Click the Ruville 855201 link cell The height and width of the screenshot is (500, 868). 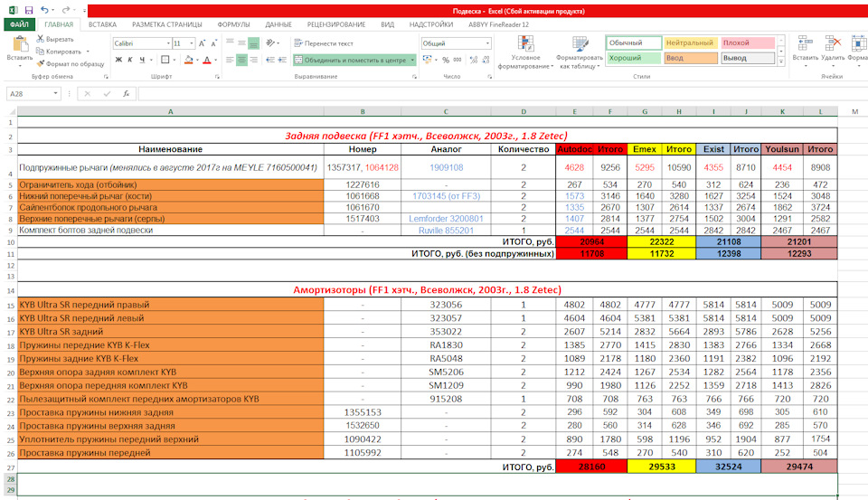click(446, 231)
